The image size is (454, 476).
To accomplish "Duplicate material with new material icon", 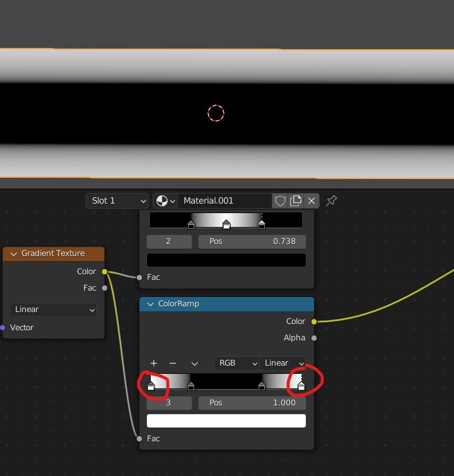I will click(296, 200).
